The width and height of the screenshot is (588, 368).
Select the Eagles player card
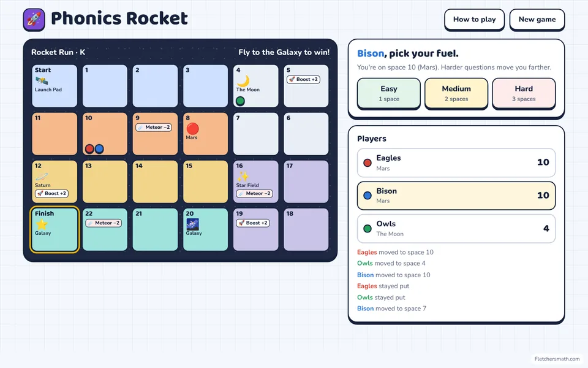pos(456,163)
